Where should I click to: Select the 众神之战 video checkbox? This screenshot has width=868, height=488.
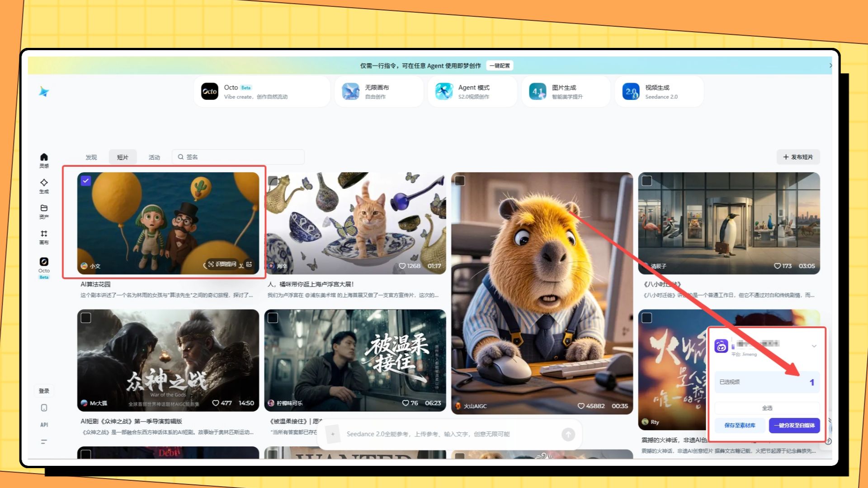click(86, 318)
